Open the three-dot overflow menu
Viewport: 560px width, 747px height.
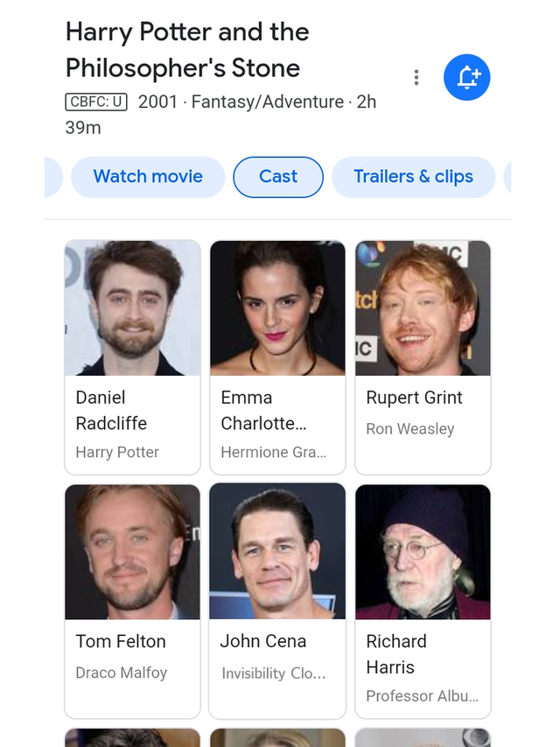click(x=416, y=77)
